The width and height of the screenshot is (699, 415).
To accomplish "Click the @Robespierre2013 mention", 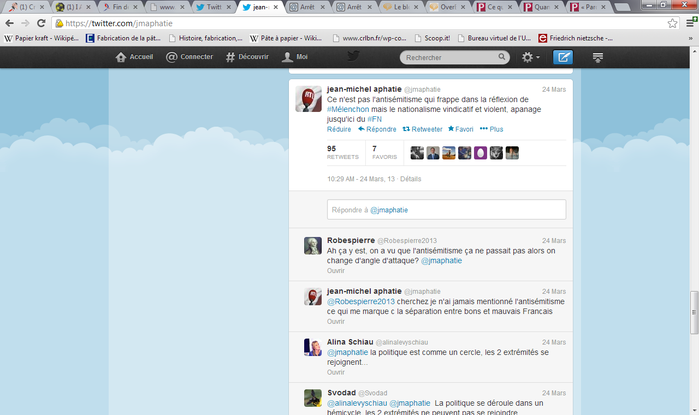I will pyautogui.click(x=361, y=301).
